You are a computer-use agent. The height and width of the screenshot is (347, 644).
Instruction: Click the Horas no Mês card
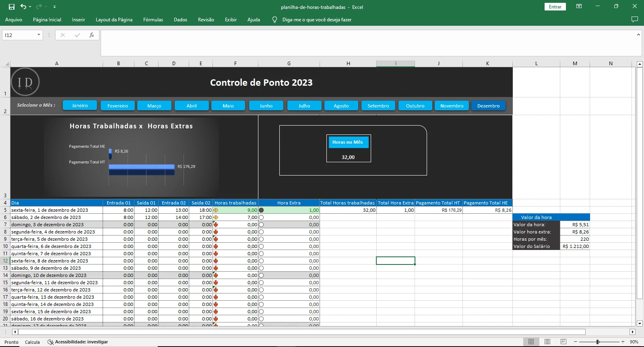pyautogui.click(x=349, y=148)
